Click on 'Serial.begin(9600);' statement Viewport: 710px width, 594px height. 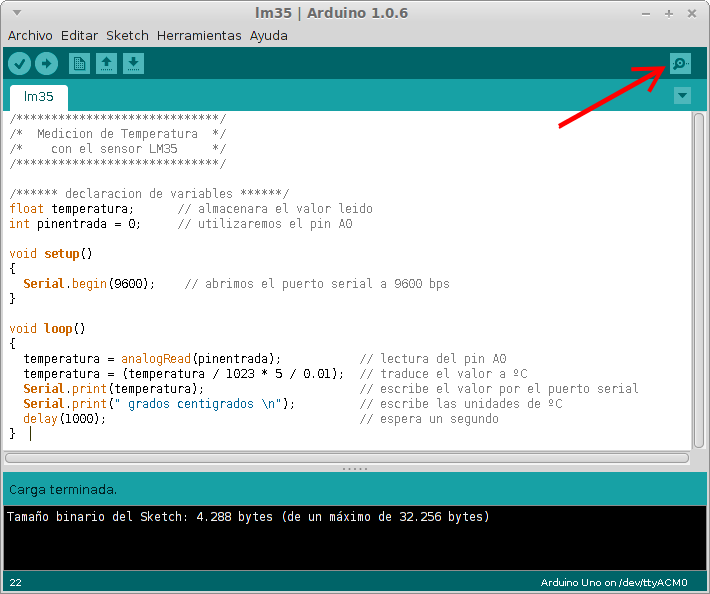89,284
